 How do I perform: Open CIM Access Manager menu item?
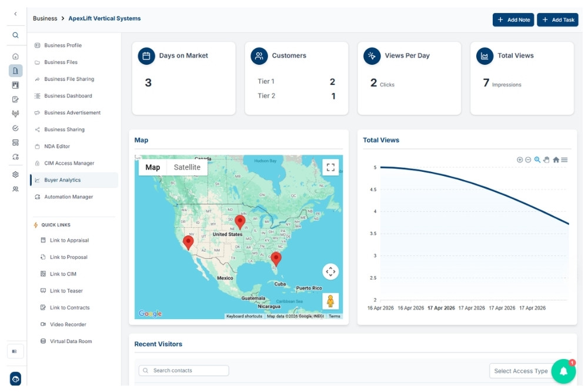pos(74,164)
